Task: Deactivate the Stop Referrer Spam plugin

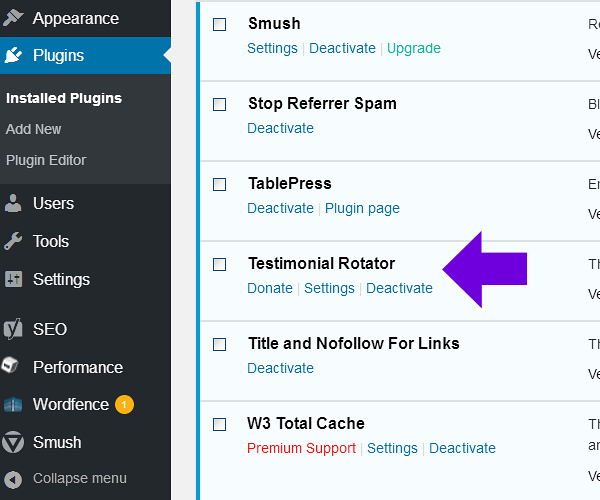Action: [280, 128]
